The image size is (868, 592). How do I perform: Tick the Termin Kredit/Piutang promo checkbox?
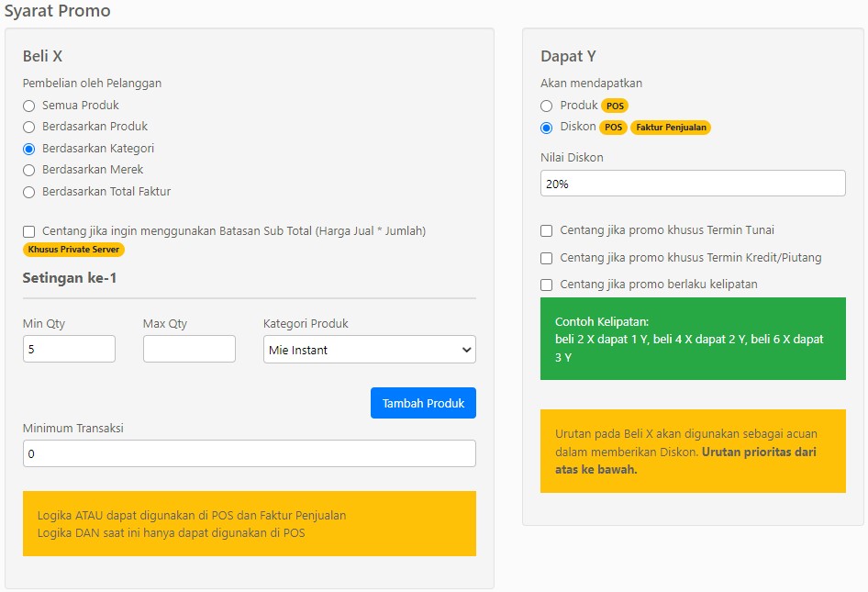pos(547,258)
